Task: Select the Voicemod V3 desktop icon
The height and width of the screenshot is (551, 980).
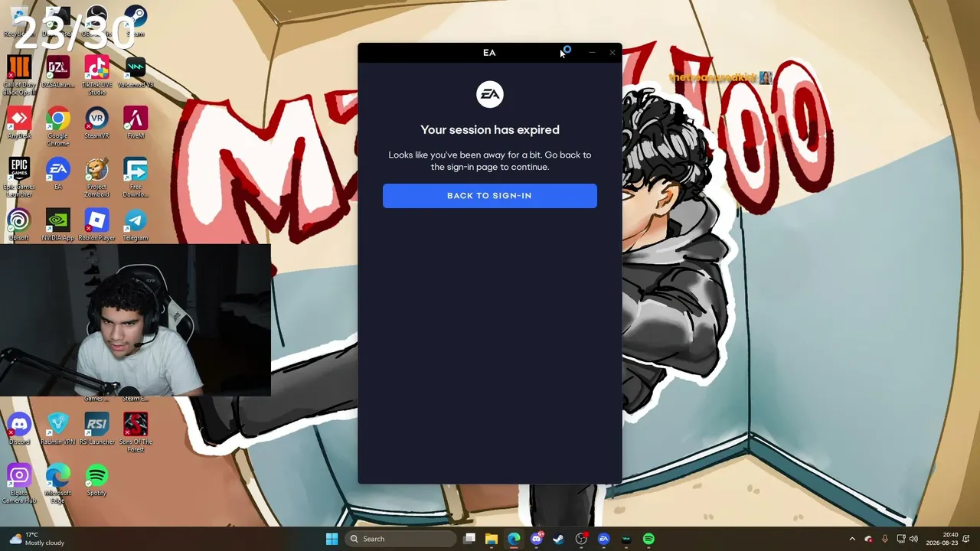Action: point(136,72)
